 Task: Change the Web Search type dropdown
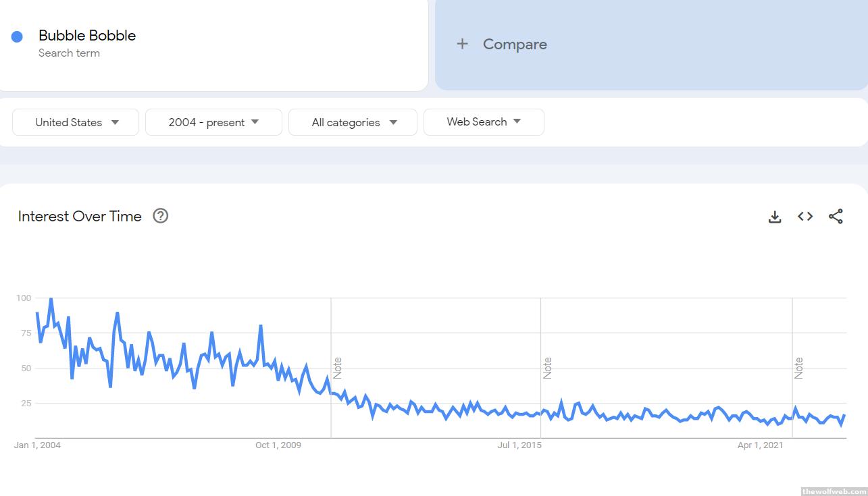(x=484, y=122)
